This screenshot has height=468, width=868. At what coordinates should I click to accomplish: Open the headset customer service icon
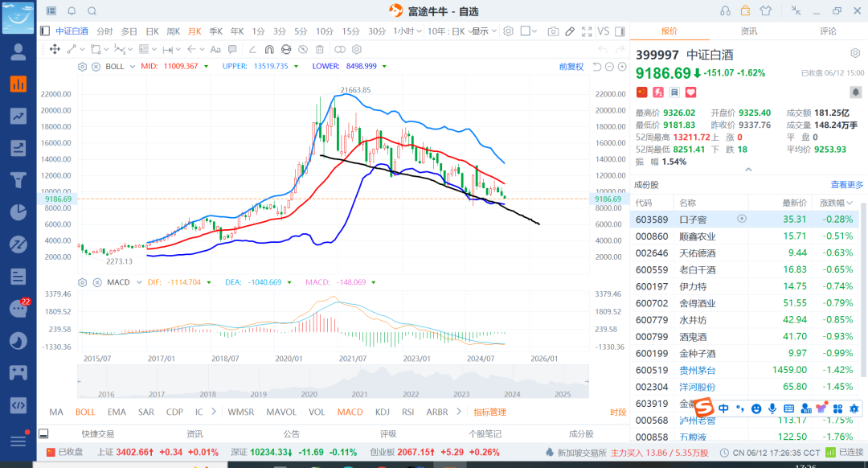pos(725,11)
